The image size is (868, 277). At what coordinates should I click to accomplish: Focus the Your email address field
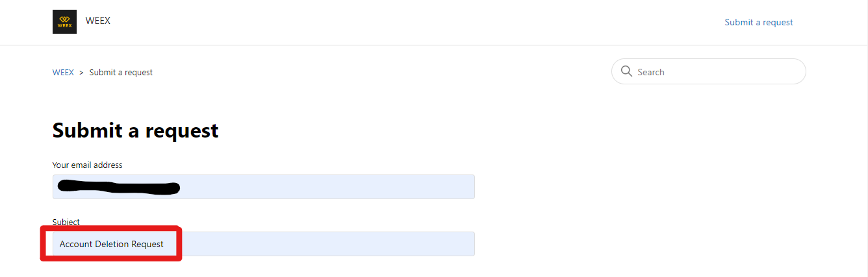[x=263, y=187]
